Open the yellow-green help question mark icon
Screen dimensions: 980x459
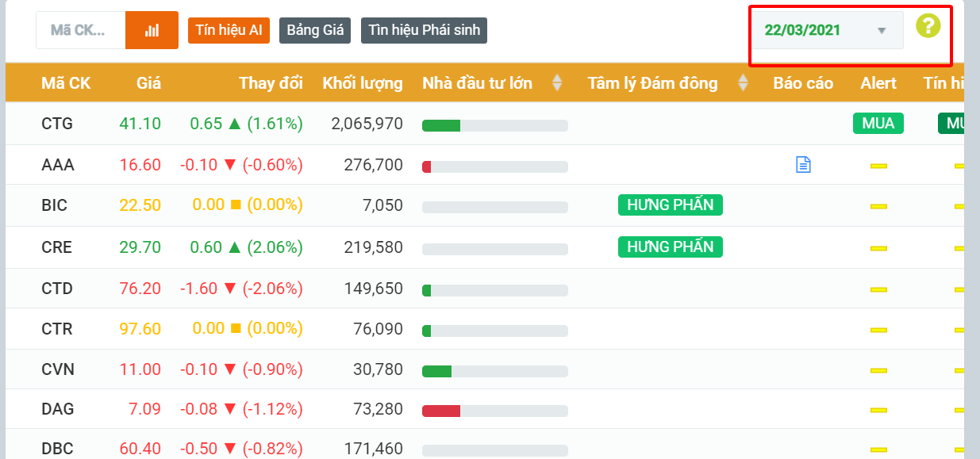click(x=928, y=25)
